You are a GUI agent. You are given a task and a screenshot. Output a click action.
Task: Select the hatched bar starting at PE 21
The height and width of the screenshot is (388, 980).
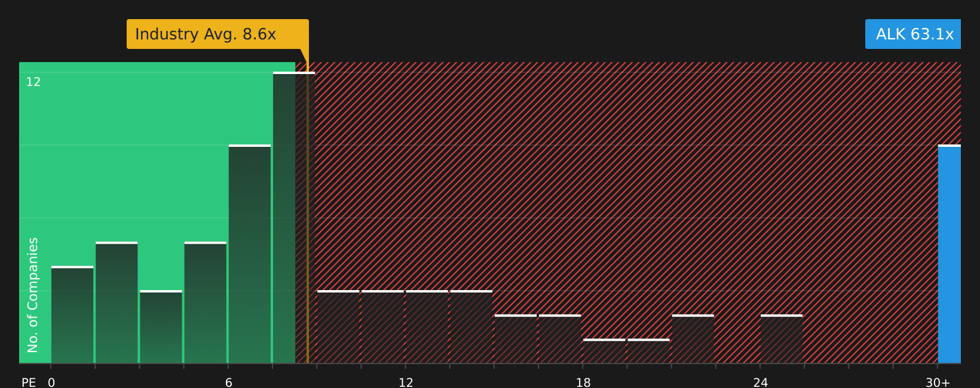point(693,339)
